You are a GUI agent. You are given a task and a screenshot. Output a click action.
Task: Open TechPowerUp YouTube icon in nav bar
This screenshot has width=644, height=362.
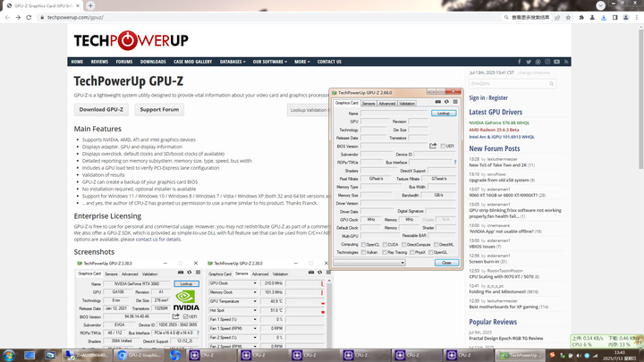point(556,62)
